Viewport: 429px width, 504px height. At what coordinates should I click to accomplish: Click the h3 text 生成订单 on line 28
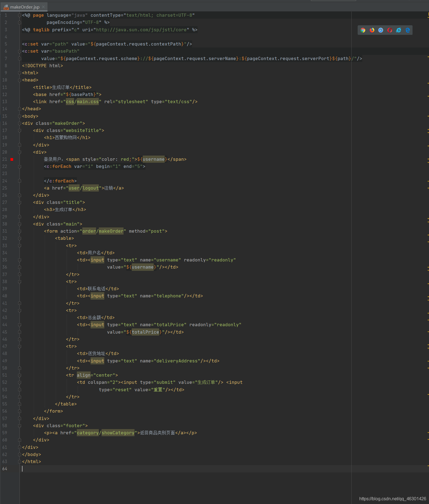coord(63,210)
